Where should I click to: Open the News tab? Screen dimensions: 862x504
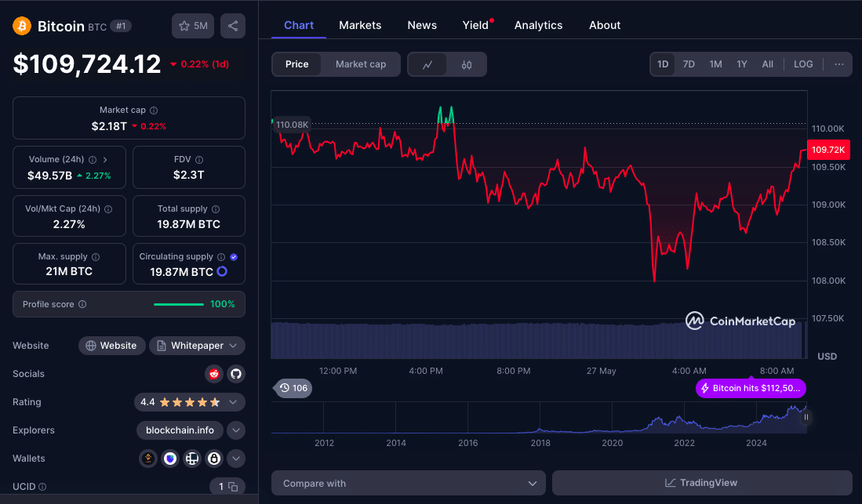pos(422,25)
